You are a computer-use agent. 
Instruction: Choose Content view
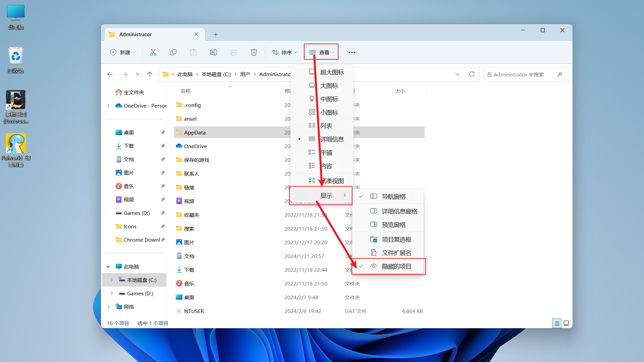click(322, 166)
